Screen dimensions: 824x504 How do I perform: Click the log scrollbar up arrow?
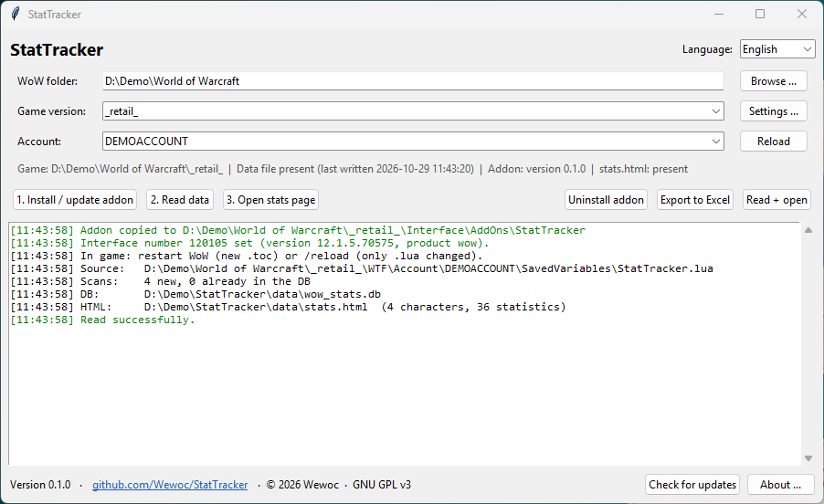pyautogui.click(x=808, y=230)
